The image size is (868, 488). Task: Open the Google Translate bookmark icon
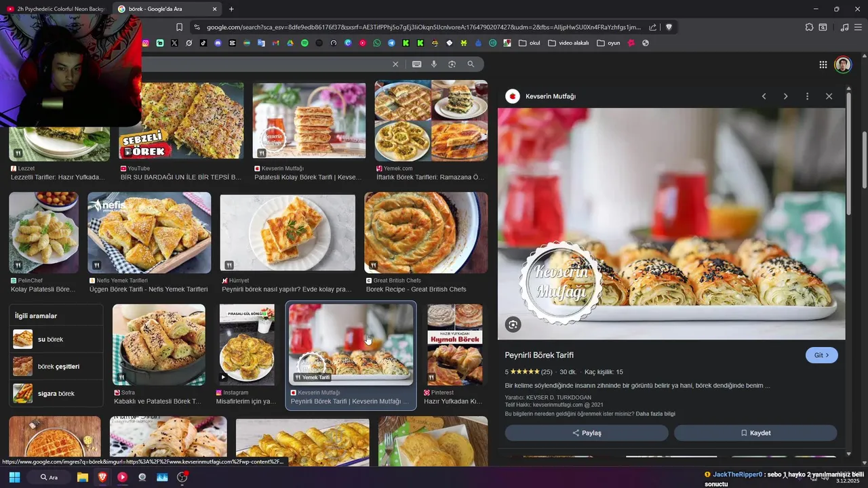[x=261, y=43]
